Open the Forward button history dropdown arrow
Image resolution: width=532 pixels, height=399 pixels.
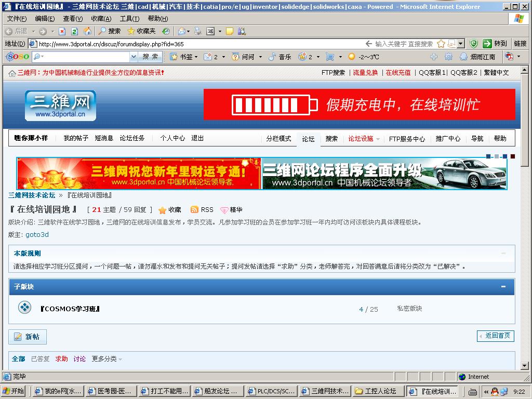point(52,32)
